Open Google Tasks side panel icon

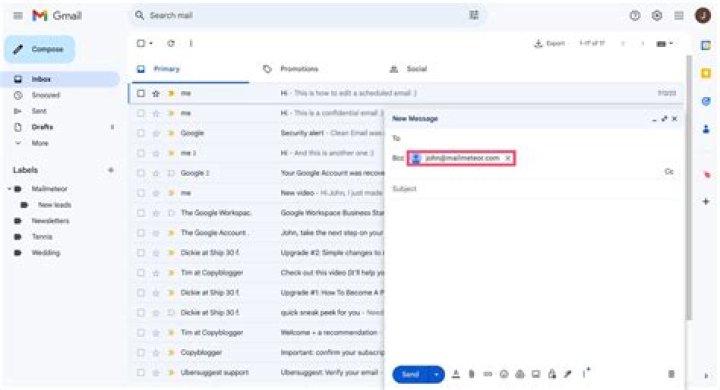tap(706, 102)
